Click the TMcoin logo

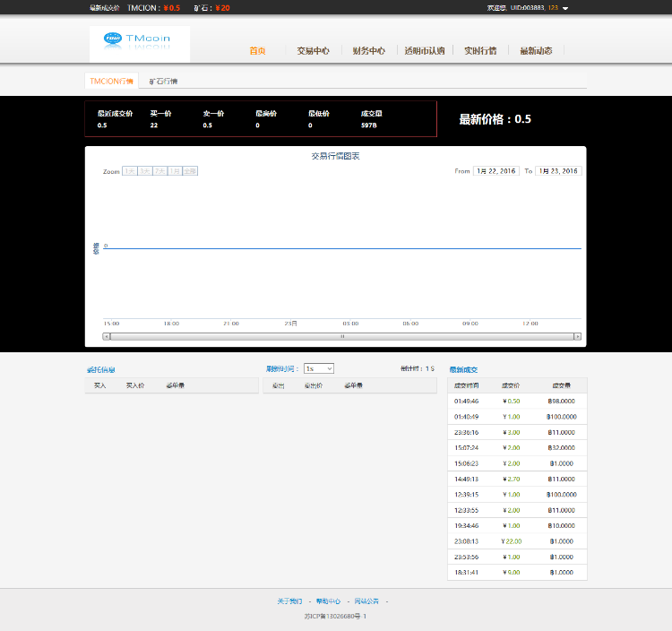[x=139, y=42]
